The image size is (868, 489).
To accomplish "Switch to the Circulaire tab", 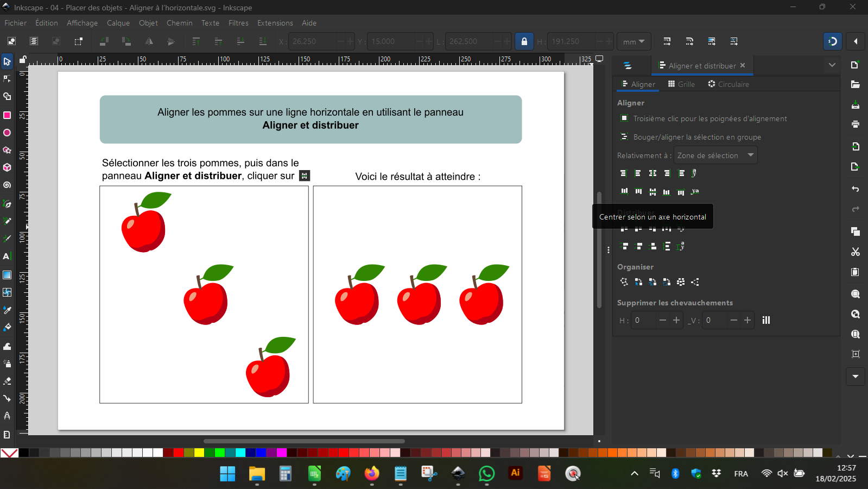I will [x=728, y=84].
